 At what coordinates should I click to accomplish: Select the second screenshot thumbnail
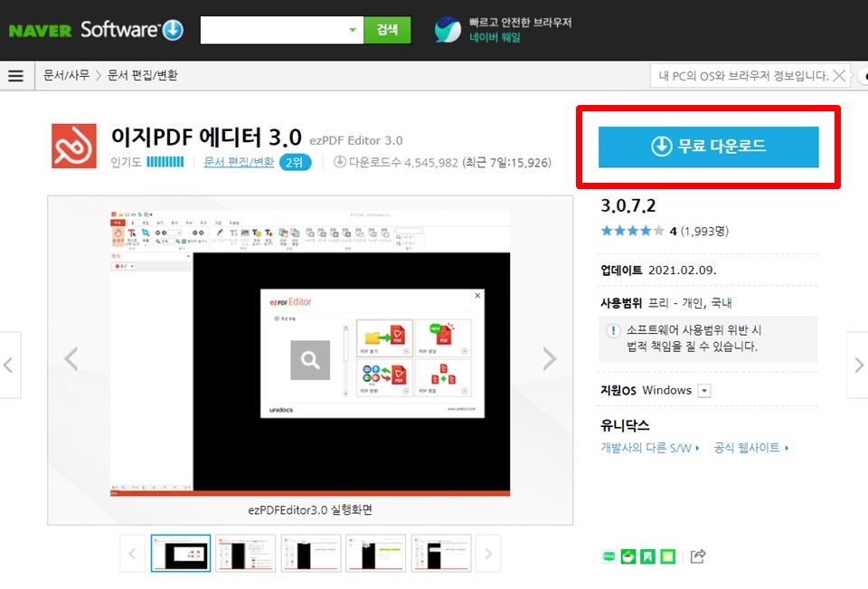click(246, 552)
